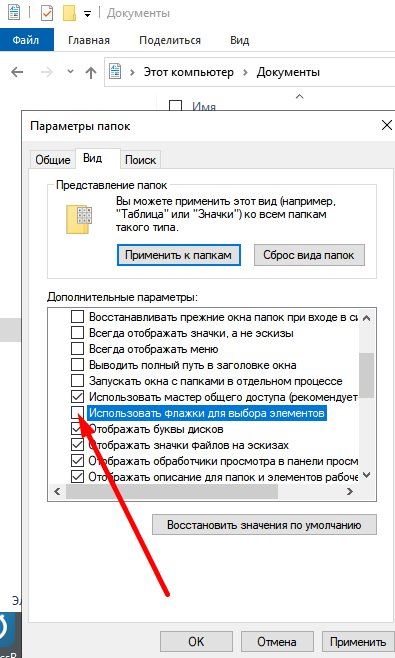Viewport: 395px width, 658px height.
Task: Switch to the Главная ribbon tab
Action: [89, 40]
